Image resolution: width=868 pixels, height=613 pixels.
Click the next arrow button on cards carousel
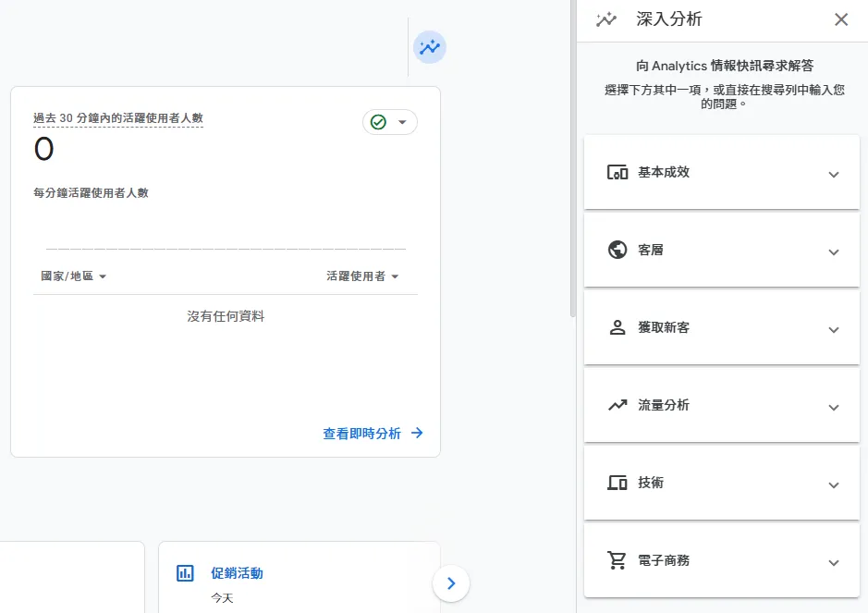[451, 583]
